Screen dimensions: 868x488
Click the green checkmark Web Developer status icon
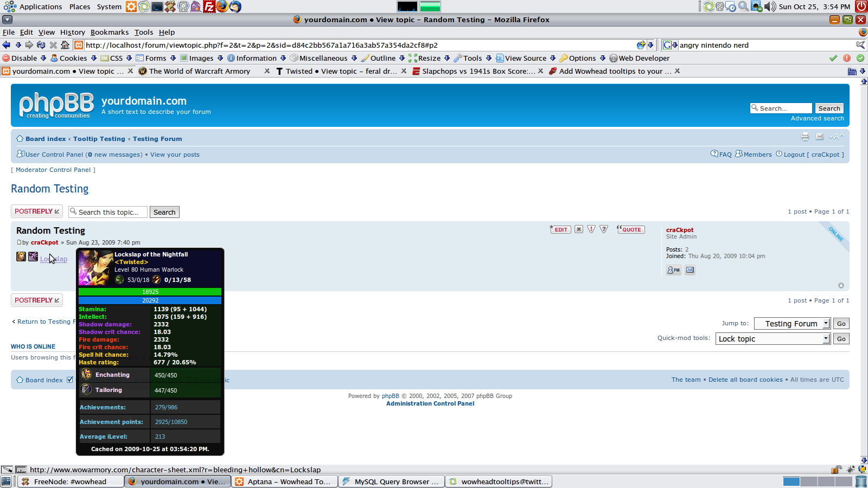coord(833,58)
